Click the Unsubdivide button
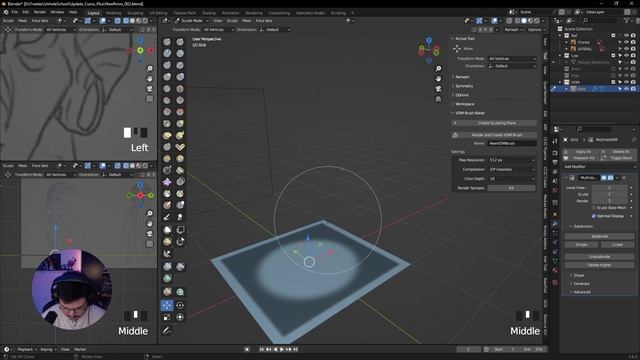The image size is (640, 360). coord(600,257)
